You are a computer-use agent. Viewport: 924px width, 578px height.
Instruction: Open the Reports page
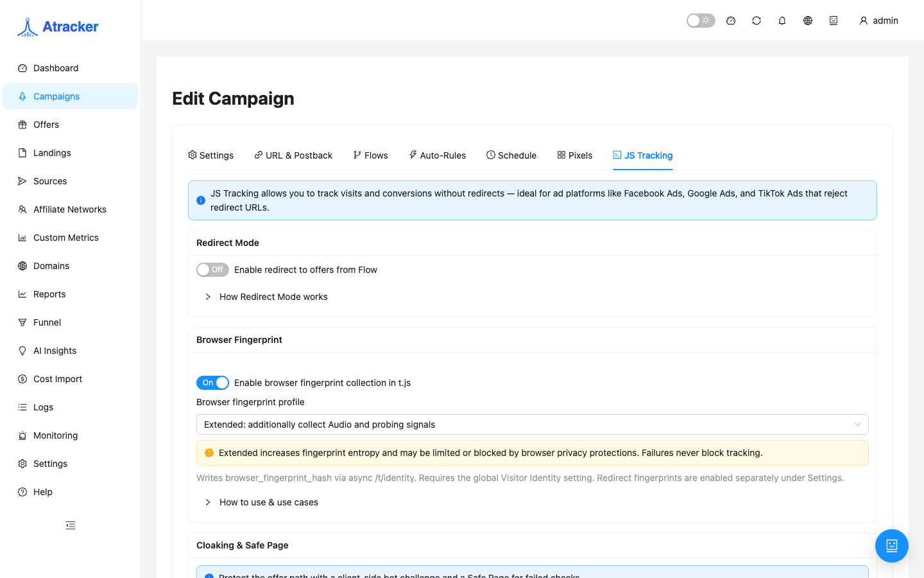[71, 294]
